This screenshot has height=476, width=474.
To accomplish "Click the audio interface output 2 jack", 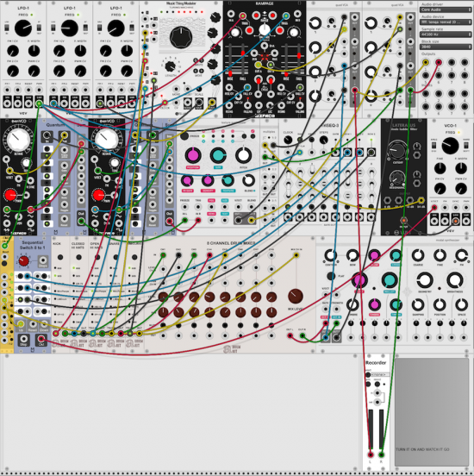I will [x=439, y=63].
